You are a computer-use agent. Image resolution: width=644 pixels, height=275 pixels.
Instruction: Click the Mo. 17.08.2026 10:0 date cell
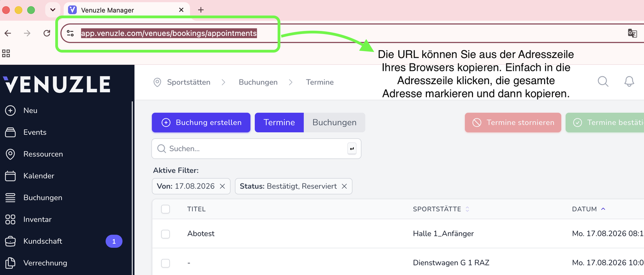(x=608, y=263)
